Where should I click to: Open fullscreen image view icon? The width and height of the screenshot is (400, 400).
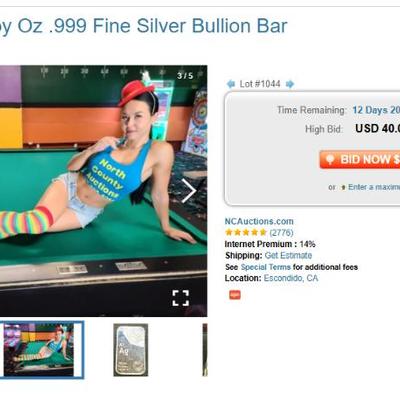(181, 298)
